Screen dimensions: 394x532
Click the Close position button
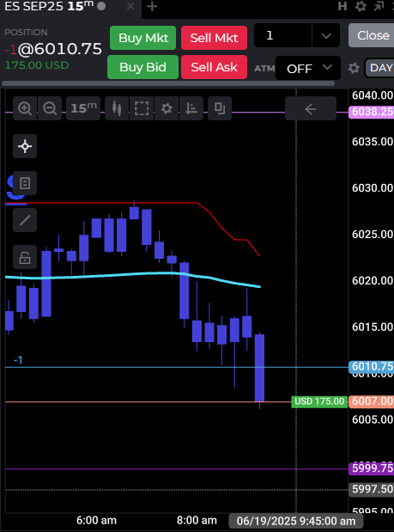pyautogui.click(x=372, y=35)
